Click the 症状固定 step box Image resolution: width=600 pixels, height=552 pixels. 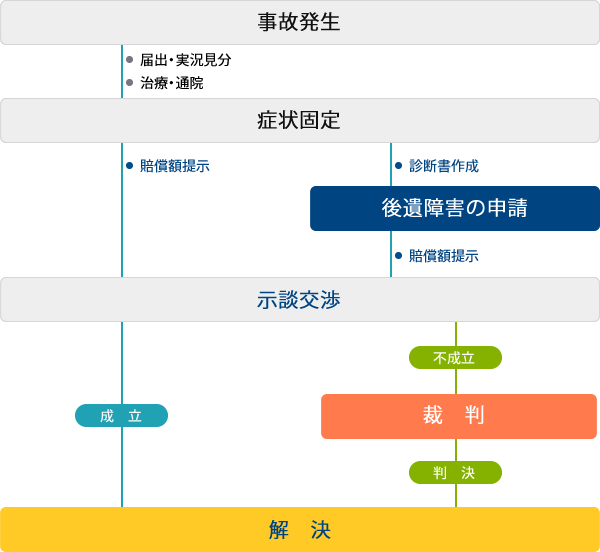tap(300, 121)
